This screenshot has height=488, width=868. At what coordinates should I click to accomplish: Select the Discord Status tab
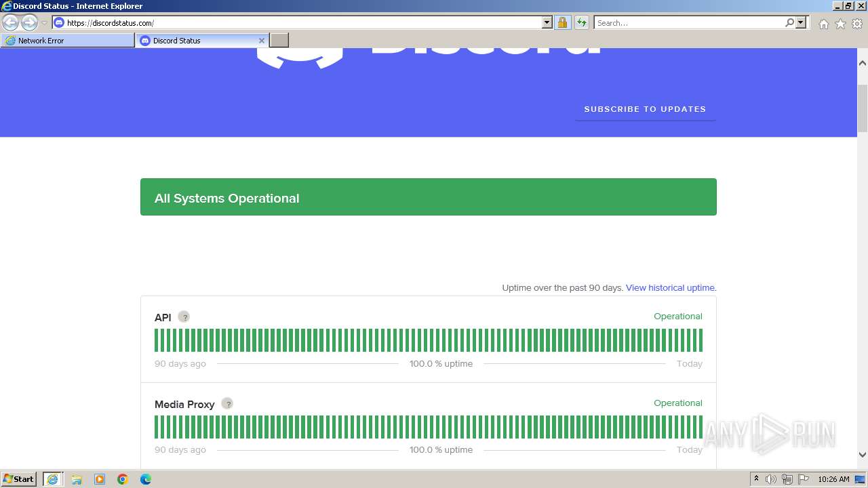(197, 41)
